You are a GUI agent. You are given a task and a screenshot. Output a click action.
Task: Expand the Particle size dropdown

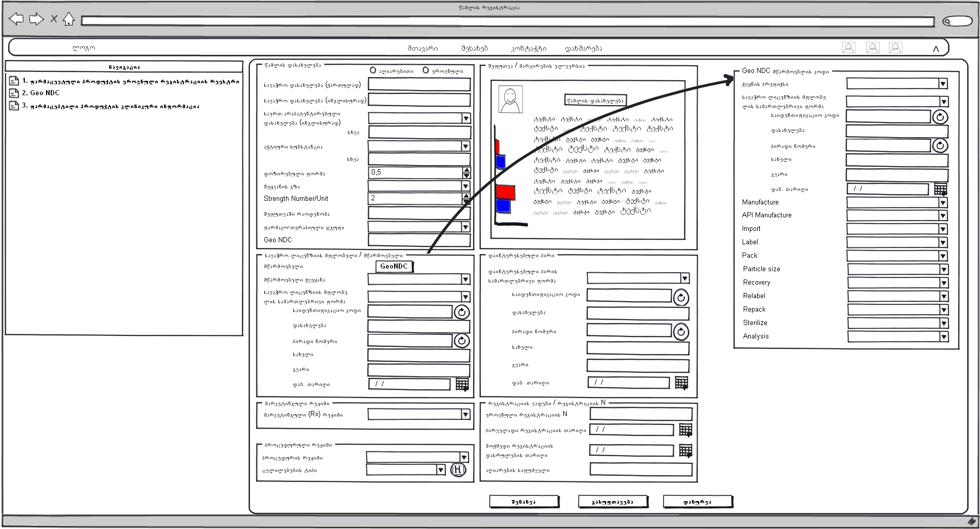[x=943, y=269]
